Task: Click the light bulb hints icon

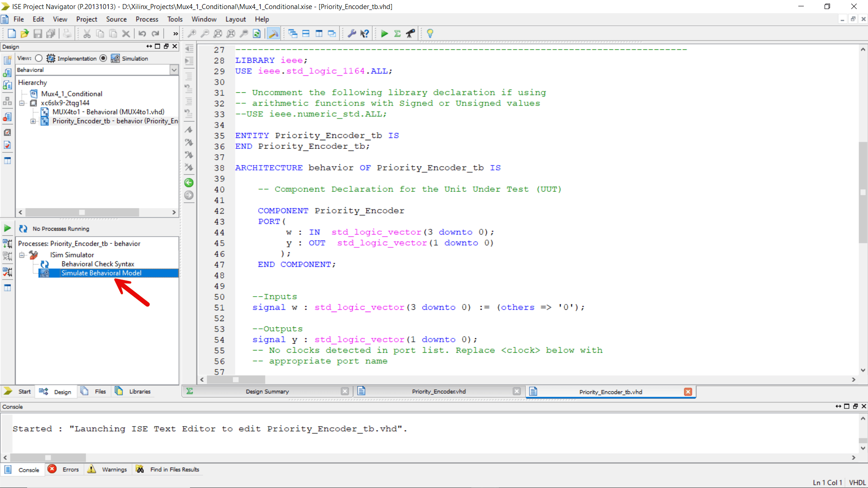Action: tap(430, 33)
